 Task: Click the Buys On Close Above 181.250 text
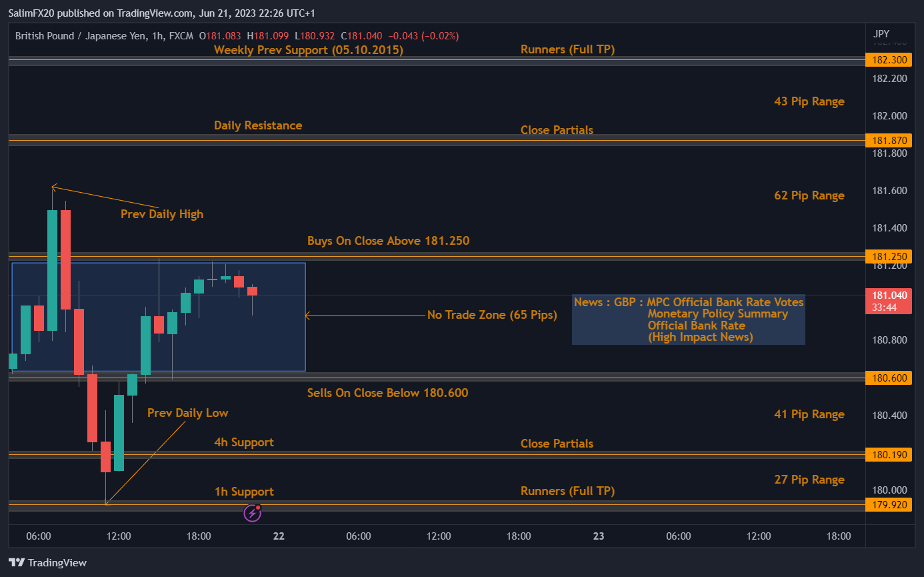pyautogui.click(x=388, y=241)
